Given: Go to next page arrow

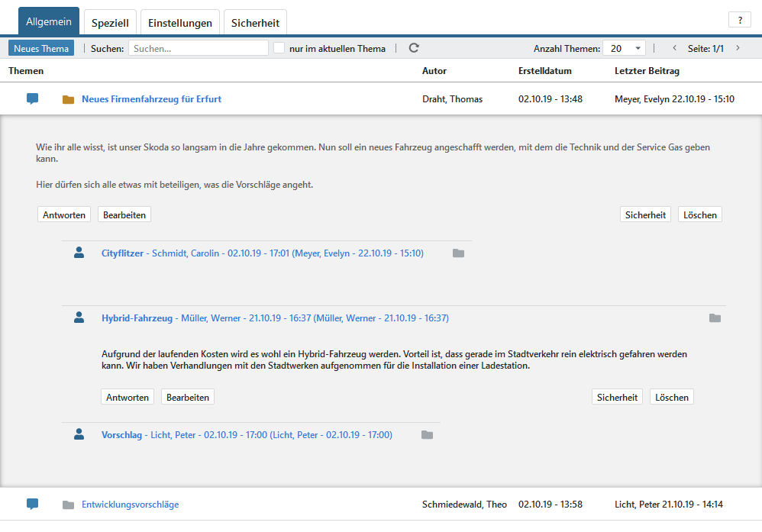Looking at the screenshot, I should click(x=738, y=48).
